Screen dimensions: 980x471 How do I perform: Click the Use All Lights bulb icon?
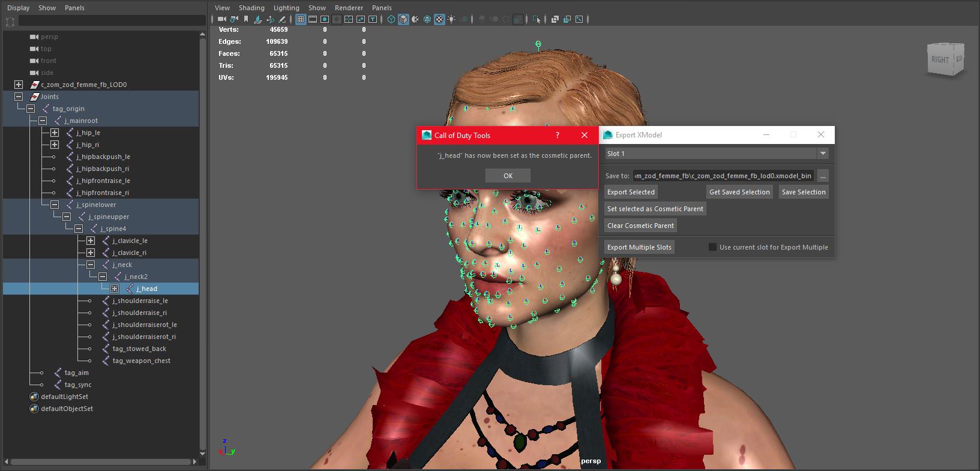pos(451,19)
